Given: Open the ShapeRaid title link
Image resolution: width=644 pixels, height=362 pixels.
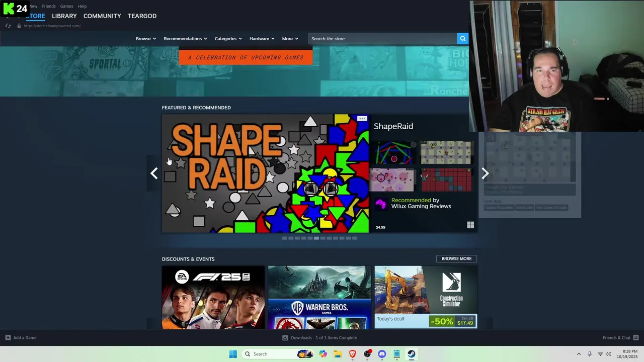Looking at the screenshot, I should coord(393,126).
